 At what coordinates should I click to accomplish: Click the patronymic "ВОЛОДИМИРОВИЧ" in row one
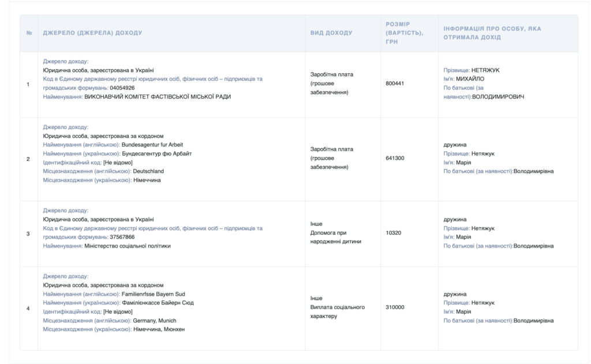pyautogui.click(x=498, y=97)
